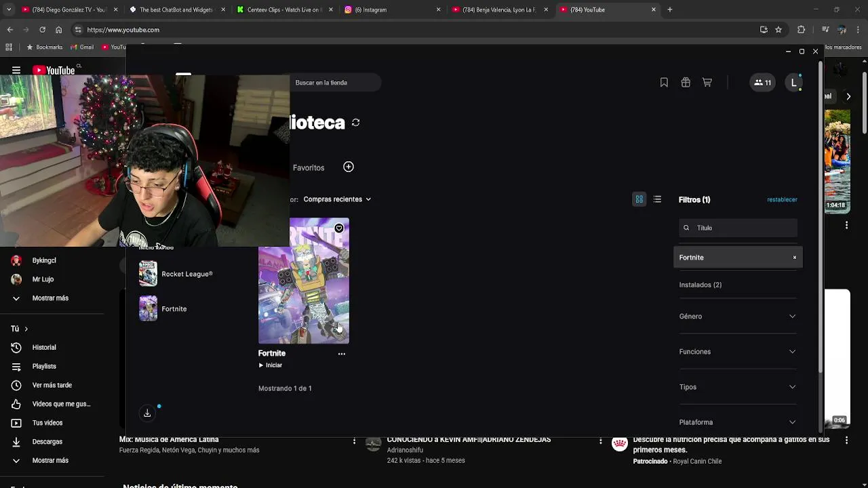The width and height of the screenshot is (868, 488).
Task: Click the Título filter search field
Action: coord(738,228)
